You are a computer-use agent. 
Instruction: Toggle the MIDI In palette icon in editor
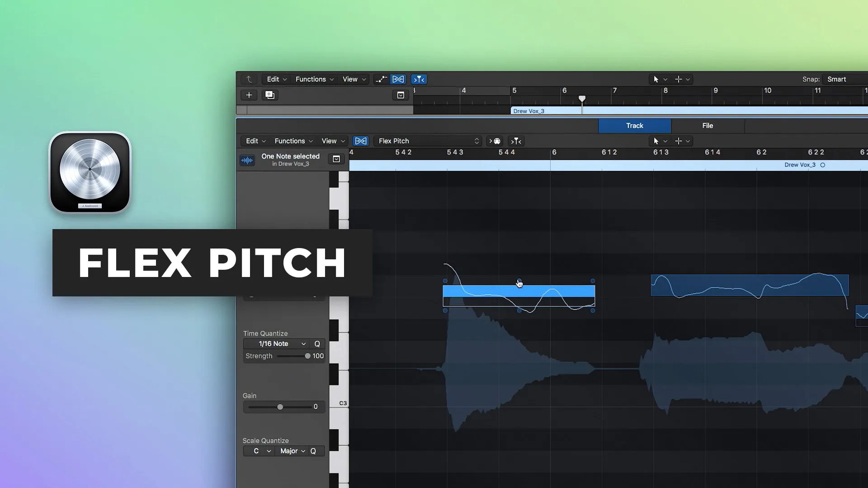click(495, 141)
